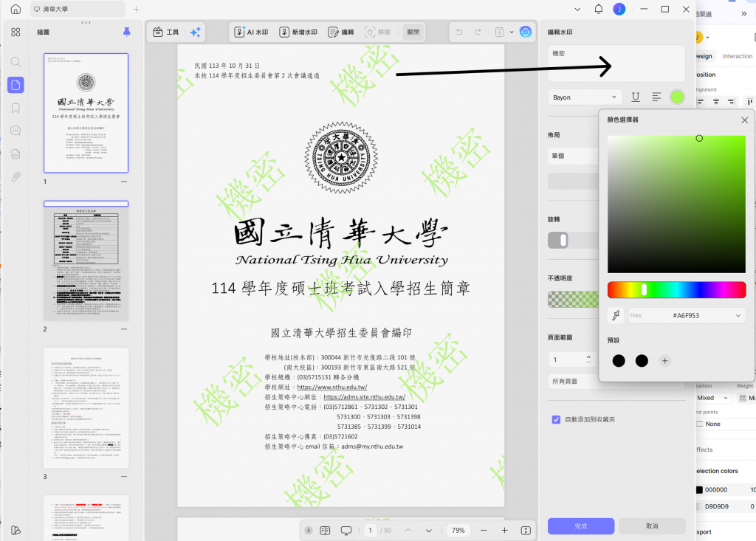Viewport: 756px width, 541px height.
Task: Close the 顏色選擇器 color picker
Action: point(744,120)
